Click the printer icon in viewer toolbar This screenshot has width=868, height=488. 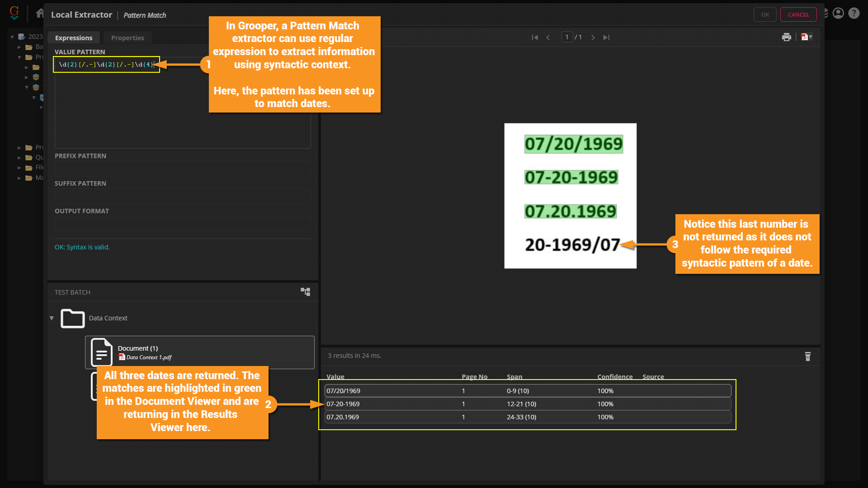tap(787, 38)
